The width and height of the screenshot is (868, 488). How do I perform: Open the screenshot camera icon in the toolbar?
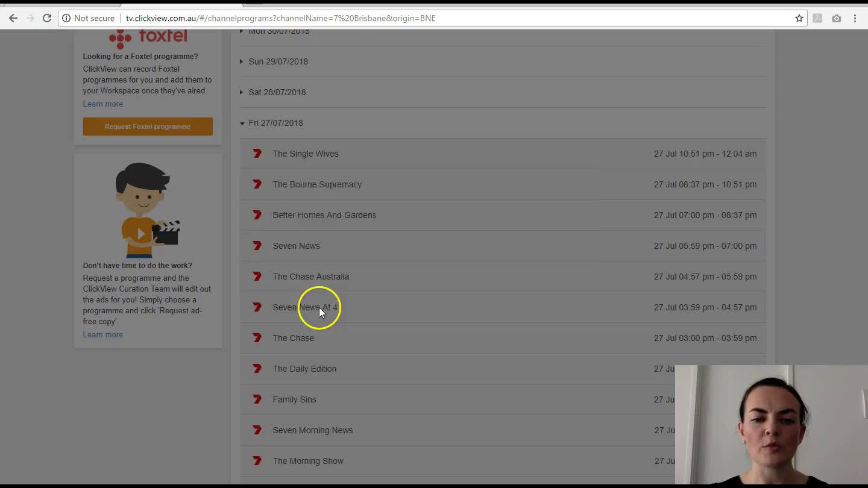[x=837, y=18]
